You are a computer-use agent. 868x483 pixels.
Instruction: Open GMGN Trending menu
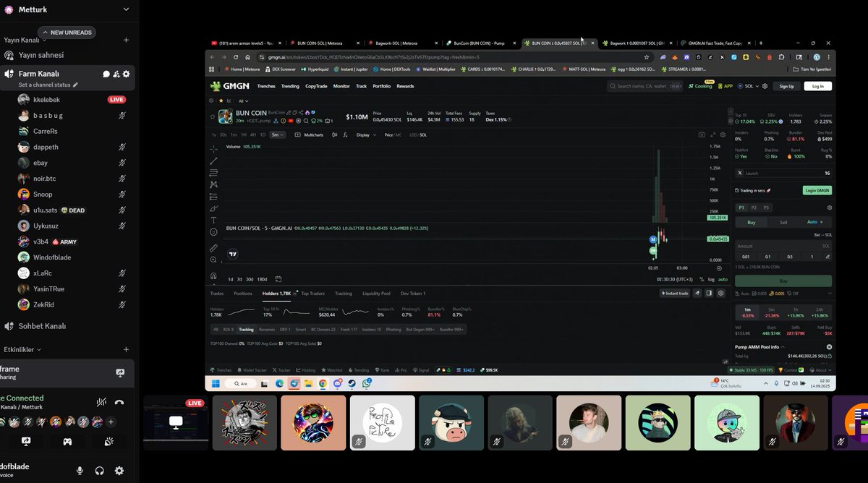pos(290,86)
